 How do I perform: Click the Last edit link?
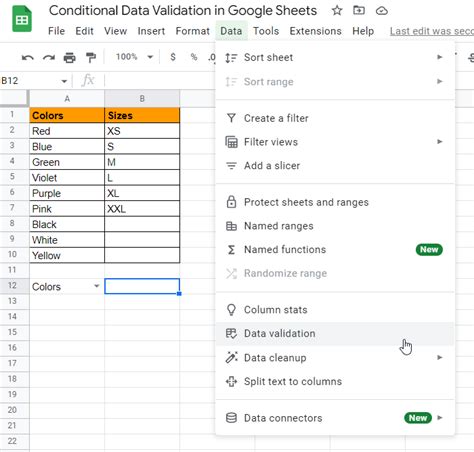pyautogui.click(x=432, y=31)
